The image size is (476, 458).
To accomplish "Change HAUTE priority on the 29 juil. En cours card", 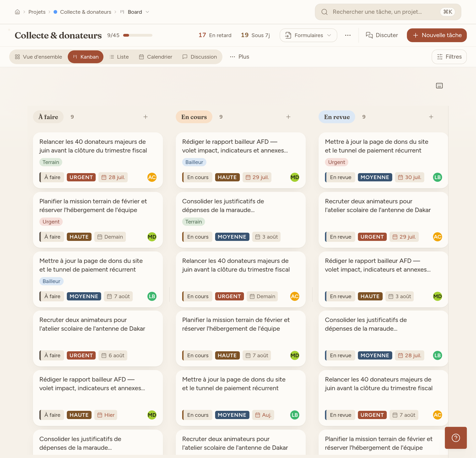I will tap(227, 177).
